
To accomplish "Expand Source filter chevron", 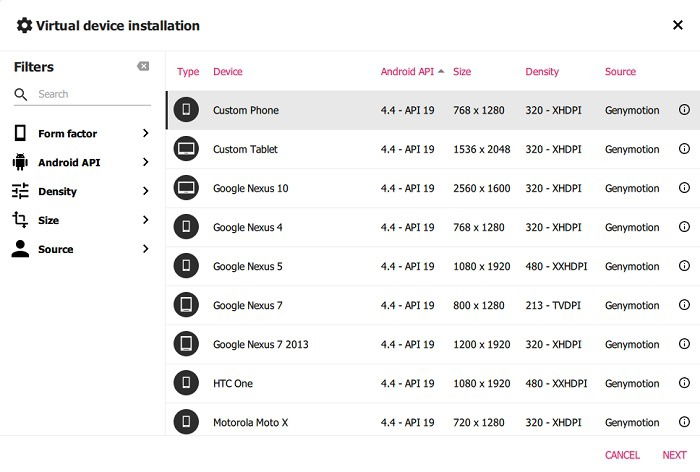I will (x=145, y=249).
